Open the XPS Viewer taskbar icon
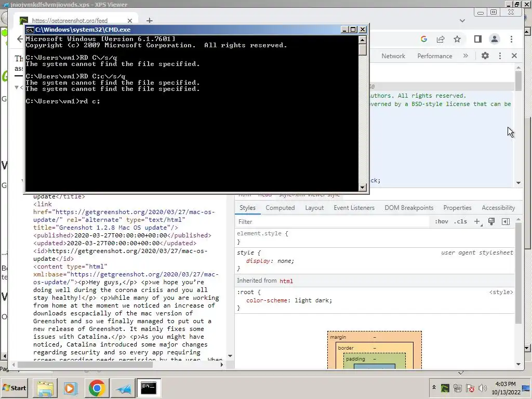 point(123,388)
